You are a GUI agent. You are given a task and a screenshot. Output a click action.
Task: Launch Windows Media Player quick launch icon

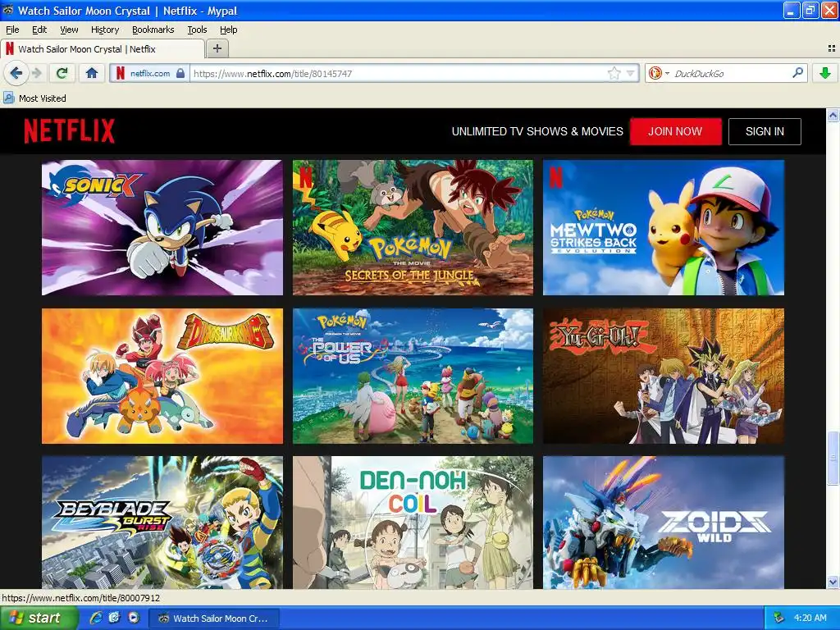tap(134, 618)
